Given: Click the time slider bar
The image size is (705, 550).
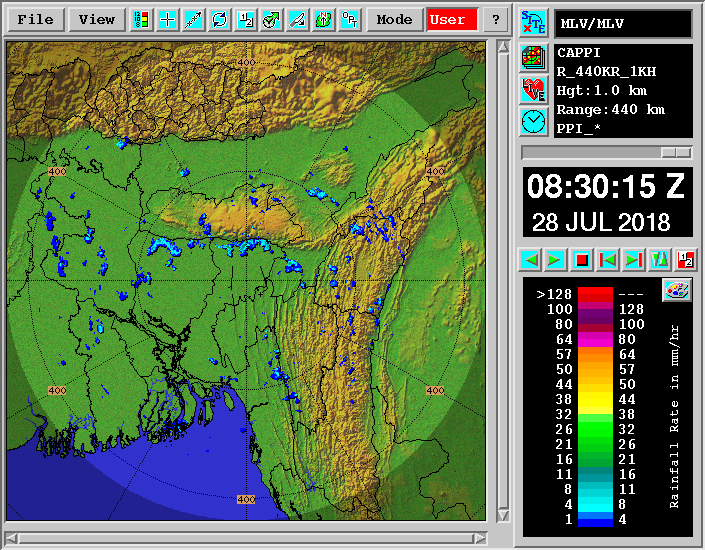Looking at the screenshot, I should click(x=606, y=152).
